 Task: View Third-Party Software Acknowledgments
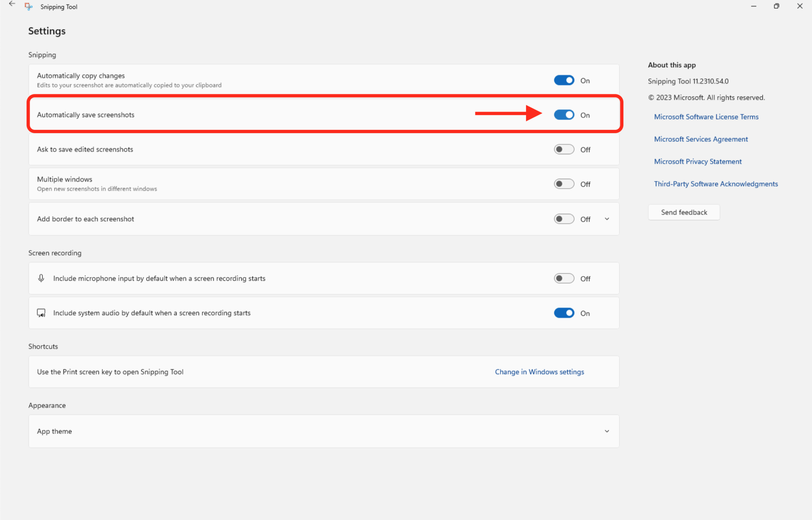tap(716, 183)
